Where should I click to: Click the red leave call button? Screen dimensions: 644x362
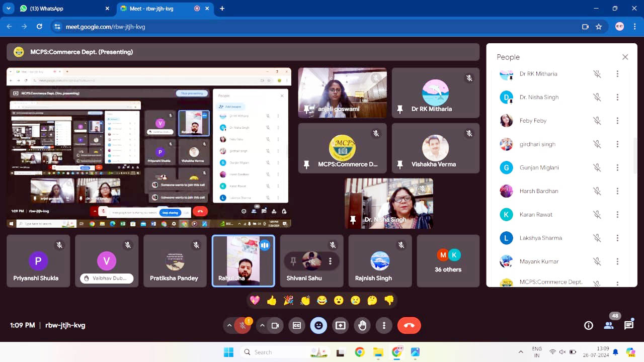click(409, 325)
